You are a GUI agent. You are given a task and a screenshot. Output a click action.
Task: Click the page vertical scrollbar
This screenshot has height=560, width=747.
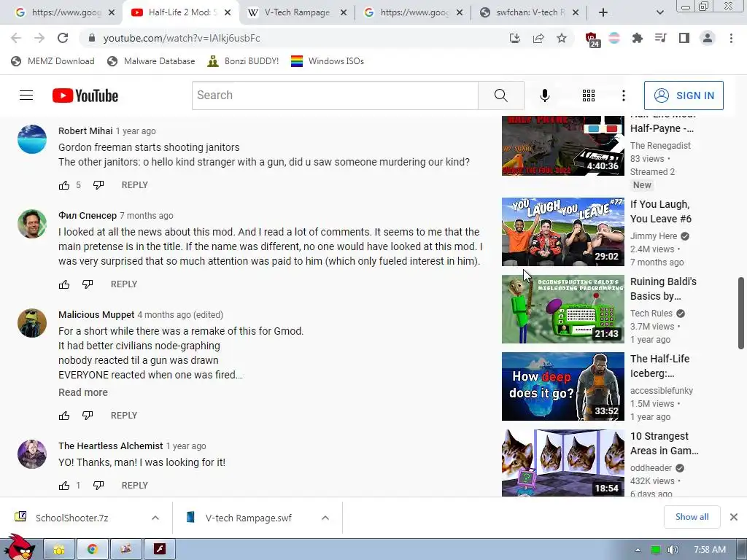tap(741, 312)
